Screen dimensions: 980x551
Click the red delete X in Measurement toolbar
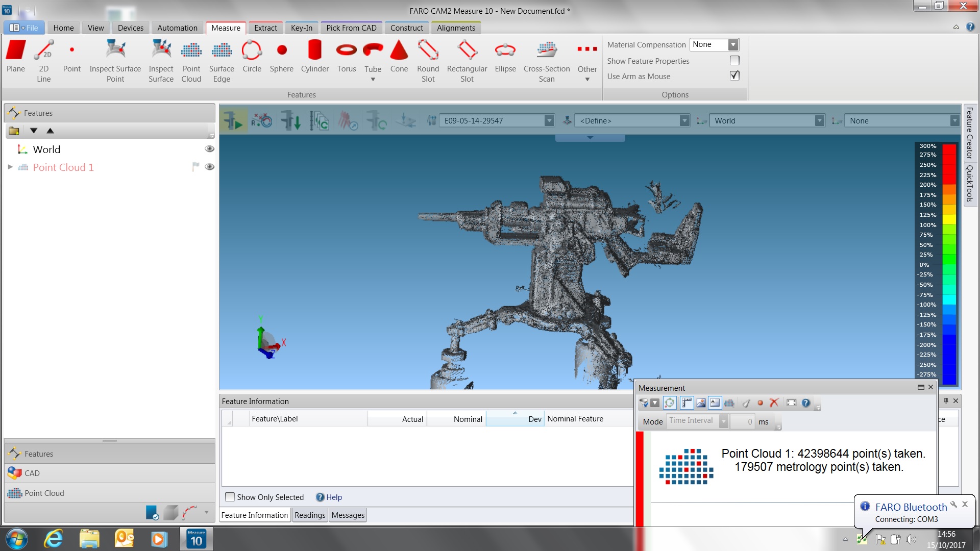774,403
